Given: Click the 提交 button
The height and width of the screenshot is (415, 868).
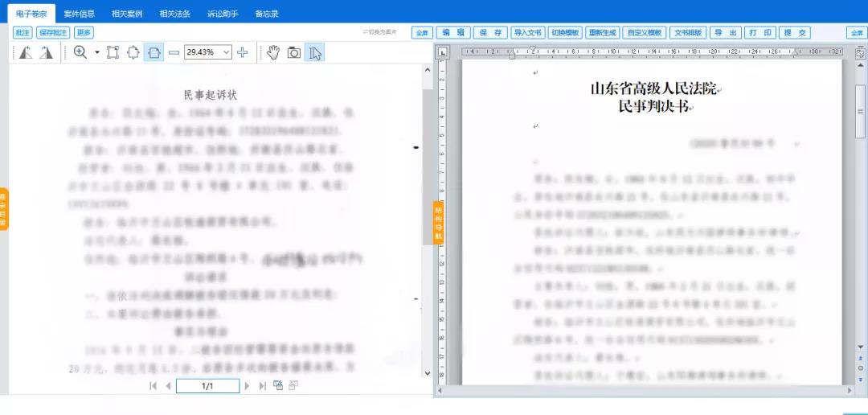Looking at the screenshot, I should [794, 33].
